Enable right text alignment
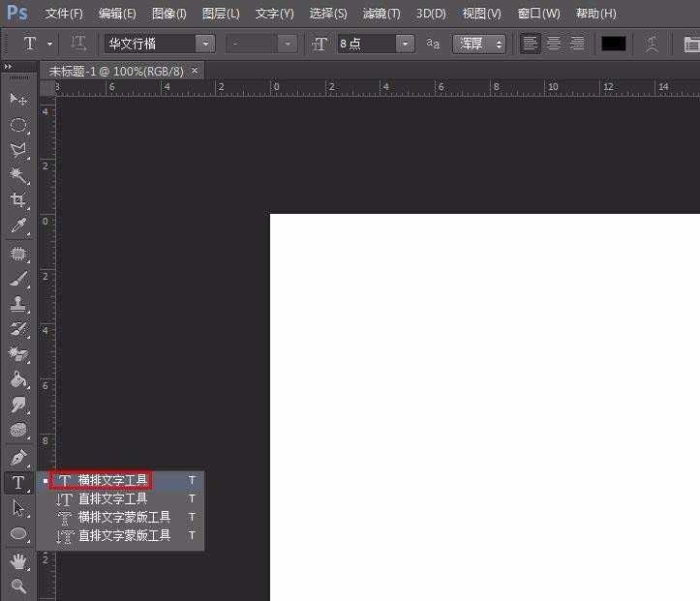Viewport: 700px width, 601px height. click(x=577, y=44)
